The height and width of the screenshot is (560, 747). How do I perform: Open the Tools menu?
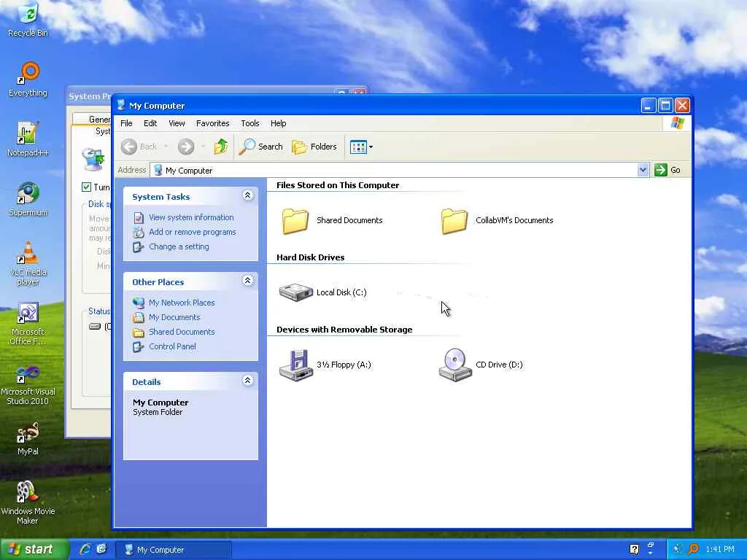tap(249, 123)
